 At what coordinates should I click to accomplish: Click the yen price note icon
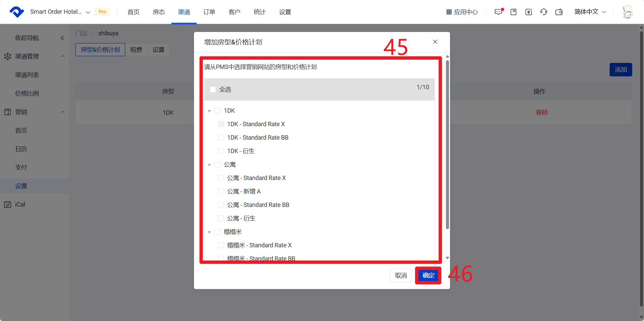coord(528,12)
